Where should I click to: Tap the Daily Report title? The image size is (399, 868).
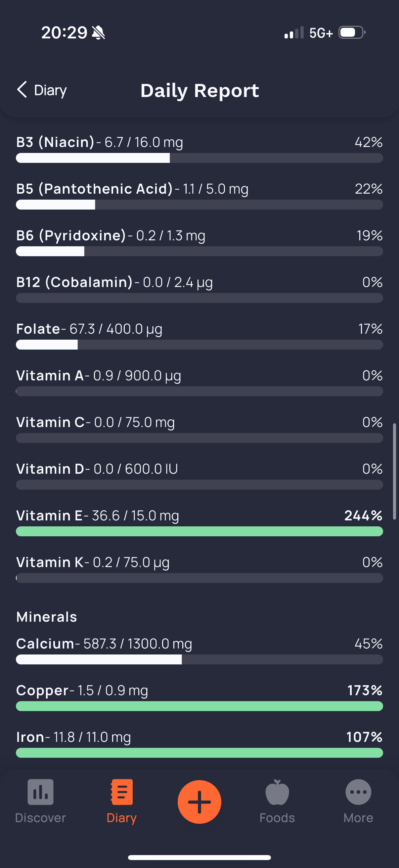[199, 90]
